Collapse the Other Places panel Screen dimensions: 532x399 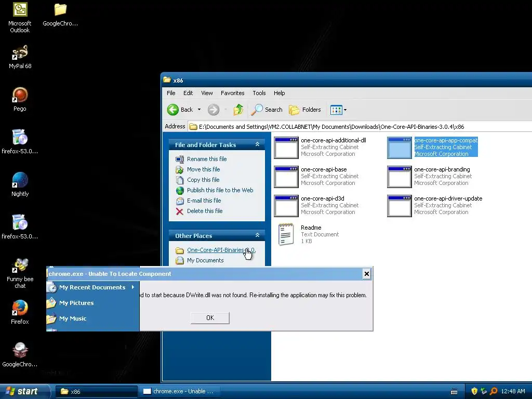[x=257, y=235]
